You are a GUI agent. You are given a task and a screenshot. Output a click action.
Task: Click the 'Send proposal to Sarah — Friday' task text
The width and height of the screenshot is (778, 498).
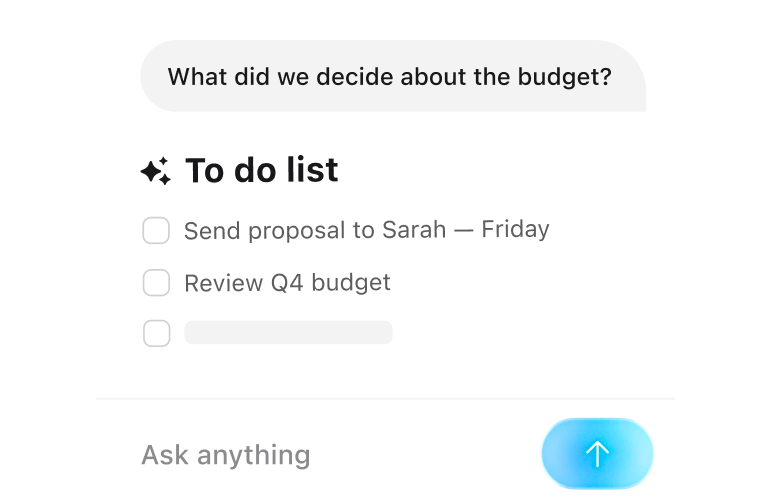[x=366, y=230]
